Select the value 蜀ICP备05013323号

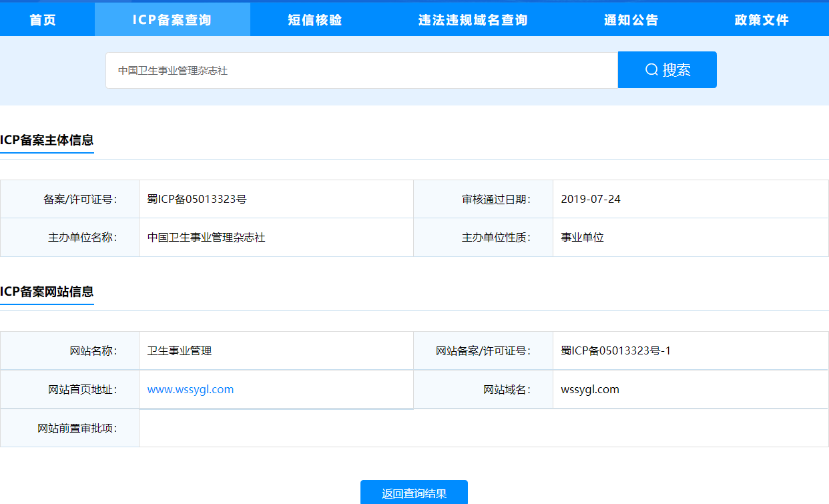coord(197,199)
